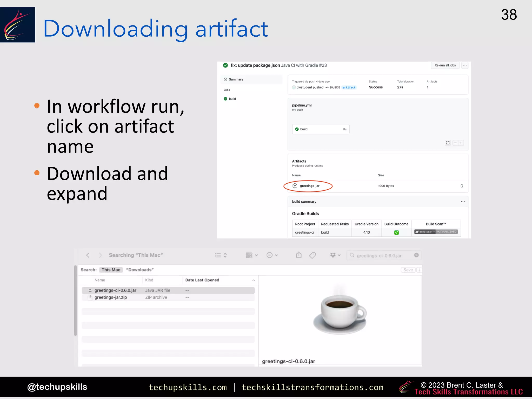Select the build job in sidebar
This screenshot has height=399, width=532.
[x=232, y=99]
